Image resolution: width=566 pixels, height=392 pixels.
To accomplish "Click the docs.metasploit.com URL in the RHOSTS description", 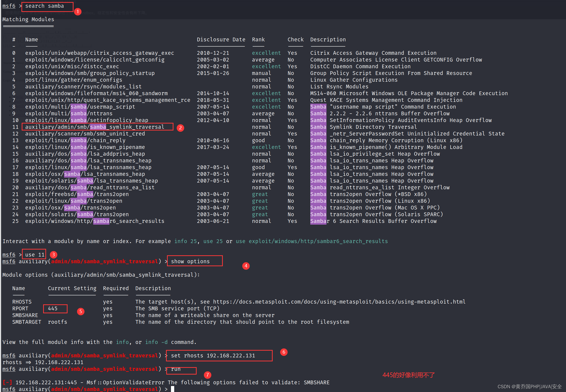I will coord(339,302).
